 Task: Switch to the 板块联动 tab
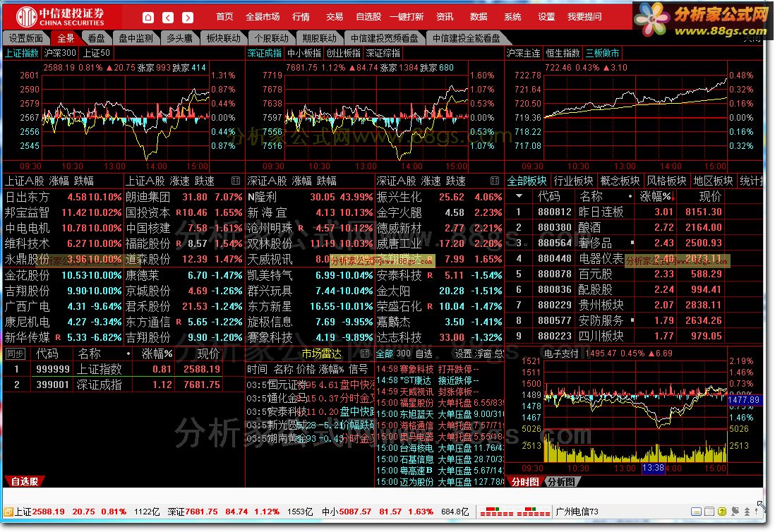[x=224, y=38]
